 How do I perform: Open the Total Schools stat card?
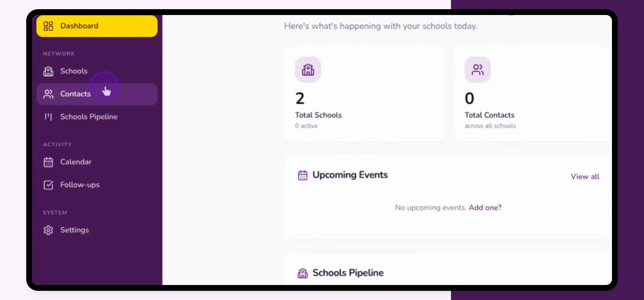click(x=364, y=95)
